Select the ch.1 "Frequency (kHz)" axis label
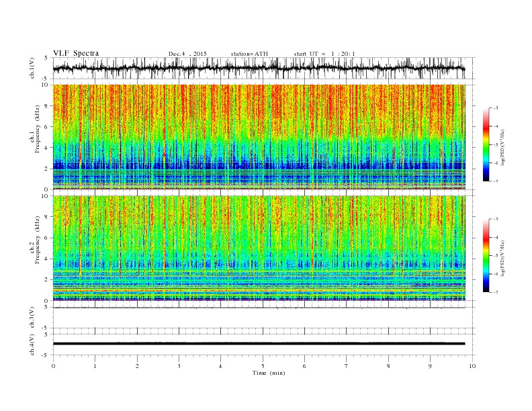 [38, 129]
